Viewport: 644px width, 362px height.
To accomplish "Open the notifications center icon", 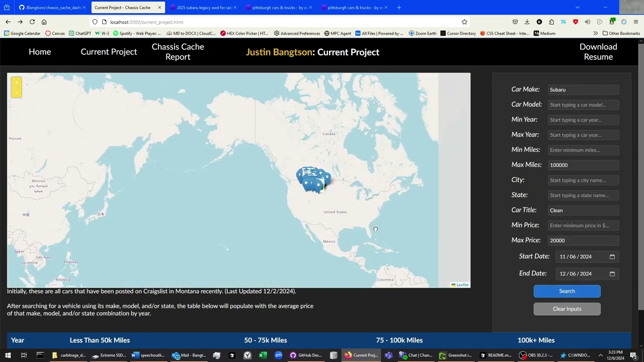I will 633,355.
